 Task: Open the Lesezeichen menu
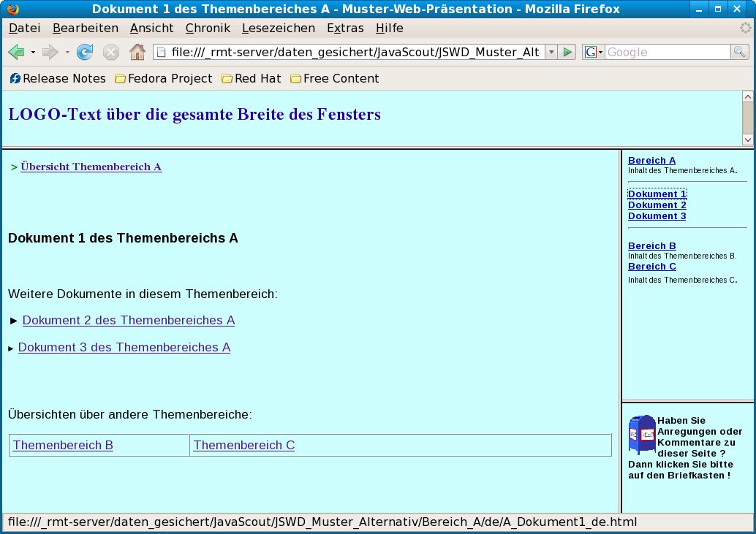click(x=278, y=28)
